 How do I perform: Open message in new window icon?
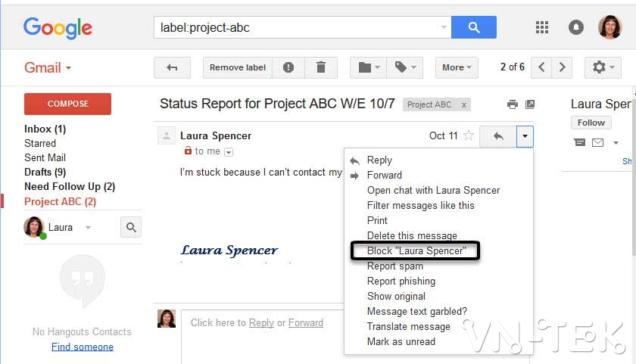click(x=530, y=104)
